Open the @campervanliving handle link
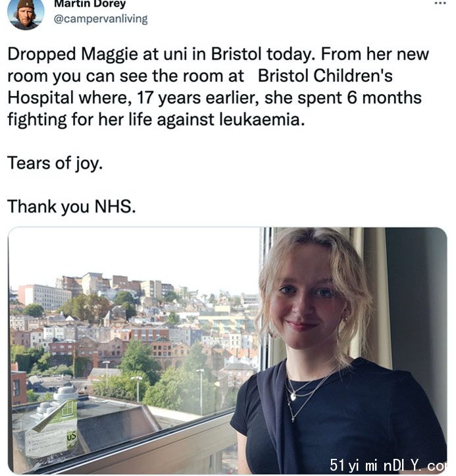Screen dimensions: 456x476 [x=101, y=19]
